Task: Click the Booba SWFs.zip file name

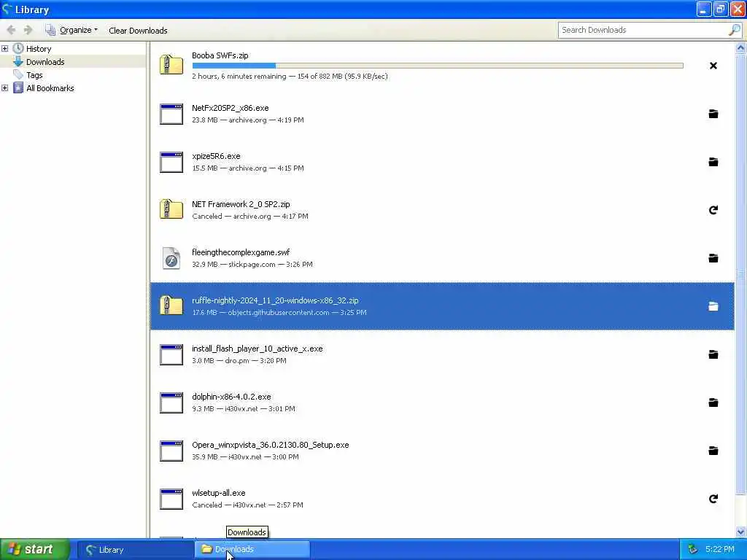Action: [220, 55]
